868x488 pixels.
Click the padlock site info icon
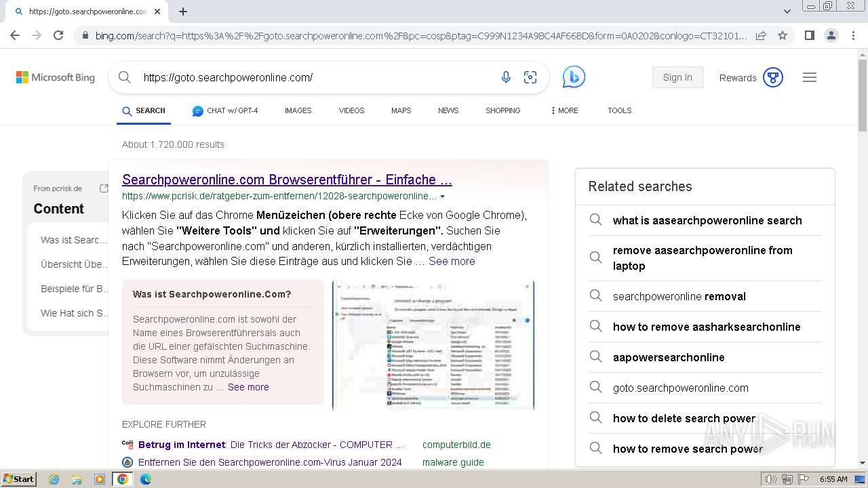click(x=84, y=36)
